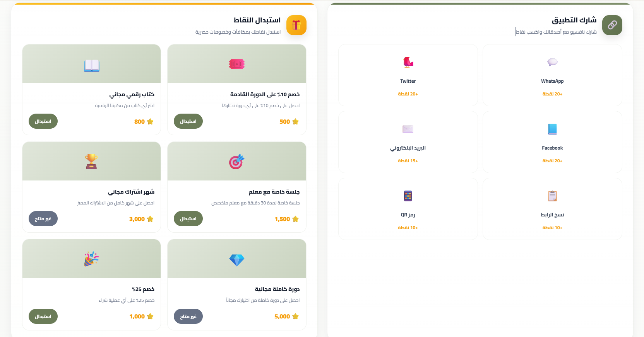Redeem the free digital book for 800

43,121
